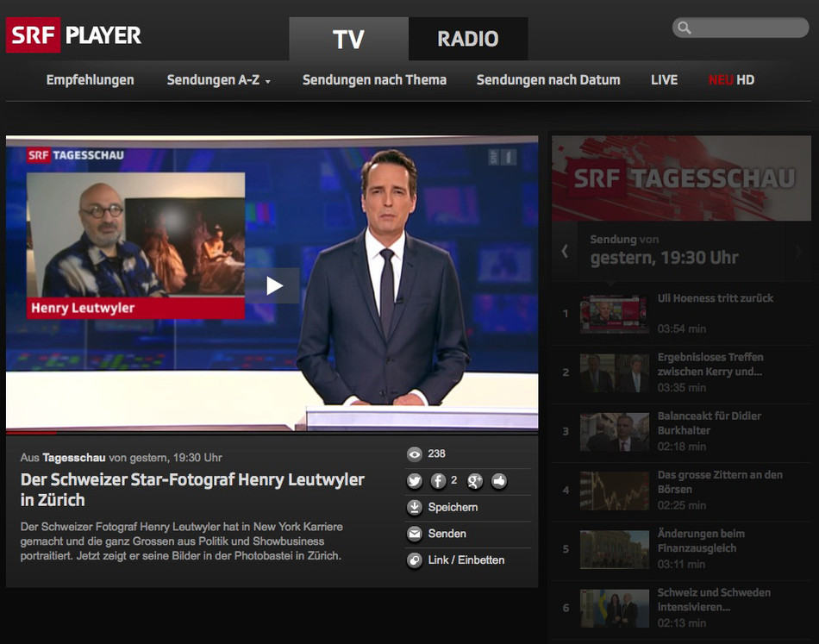
Task: Open Tagesschau show link in description
Action: 73,458
